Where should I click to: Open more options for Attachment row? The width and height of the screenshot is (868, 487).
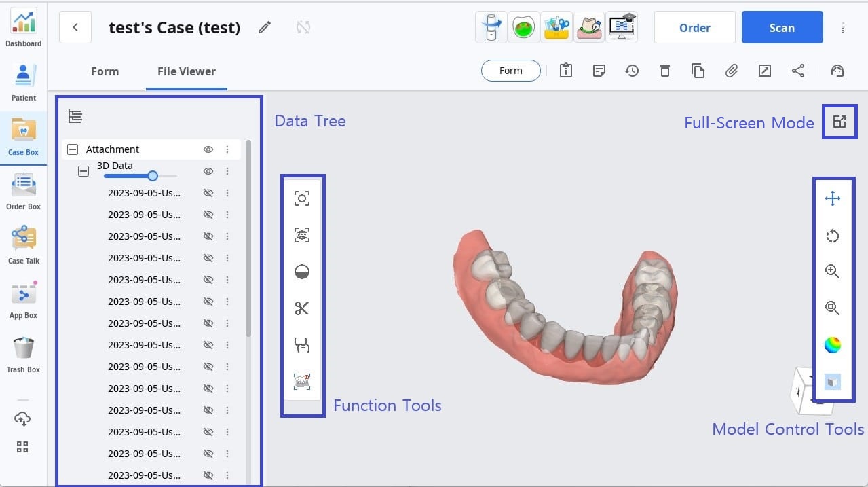pos(227,149)
